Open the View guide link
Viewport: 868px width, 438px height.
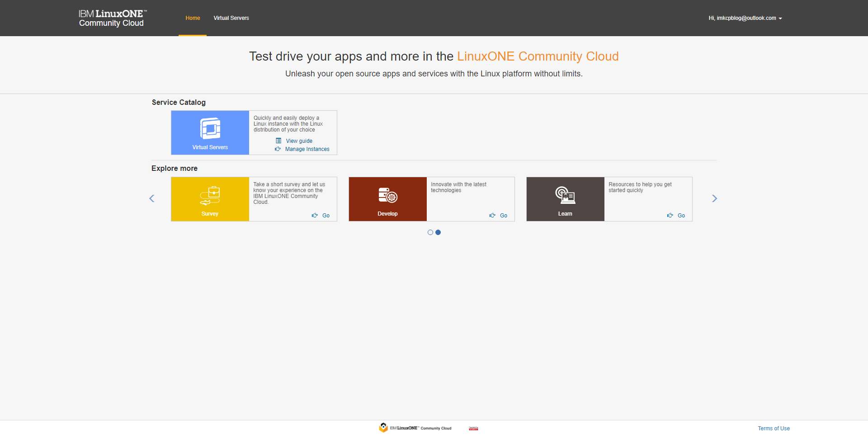[x=299, y=141]
